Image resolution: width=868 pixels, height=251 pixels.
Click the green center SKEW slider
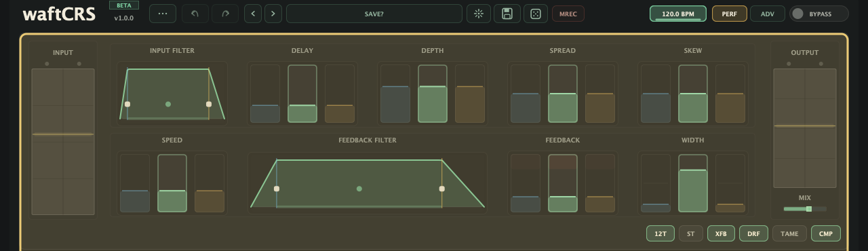(693, 94)
